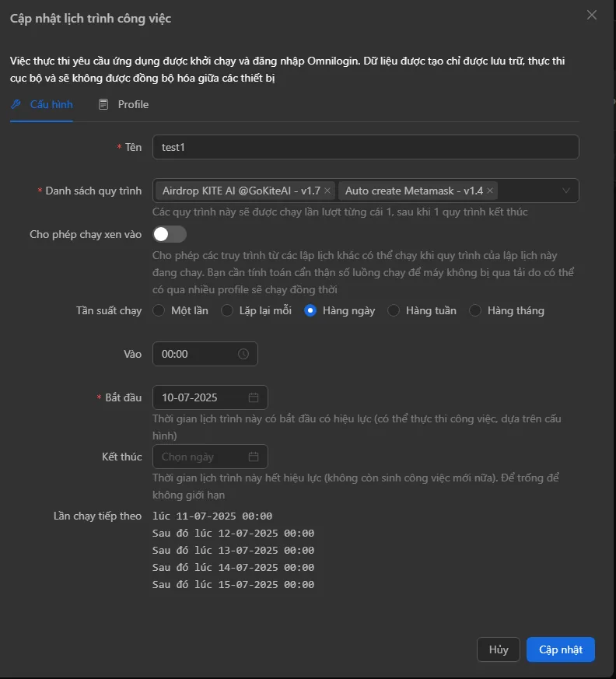
Task: Close the dialog with X icon
Action: (x=592, y=15)
